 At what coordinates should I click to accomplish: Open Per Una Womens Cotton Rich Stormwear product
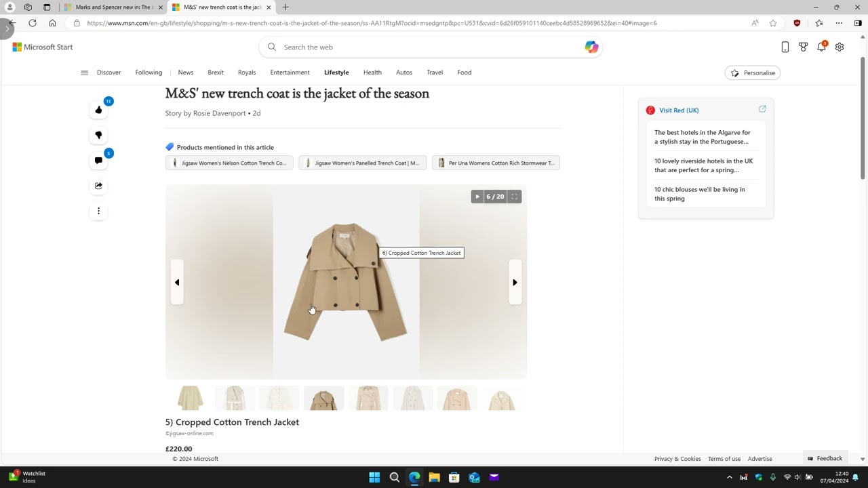[496, 163]
